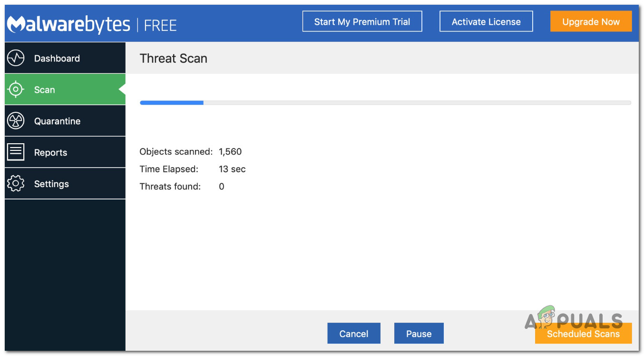
Task: Go to the Quarantine text entry
Action: pyautogui.click(x=57, y=121)
